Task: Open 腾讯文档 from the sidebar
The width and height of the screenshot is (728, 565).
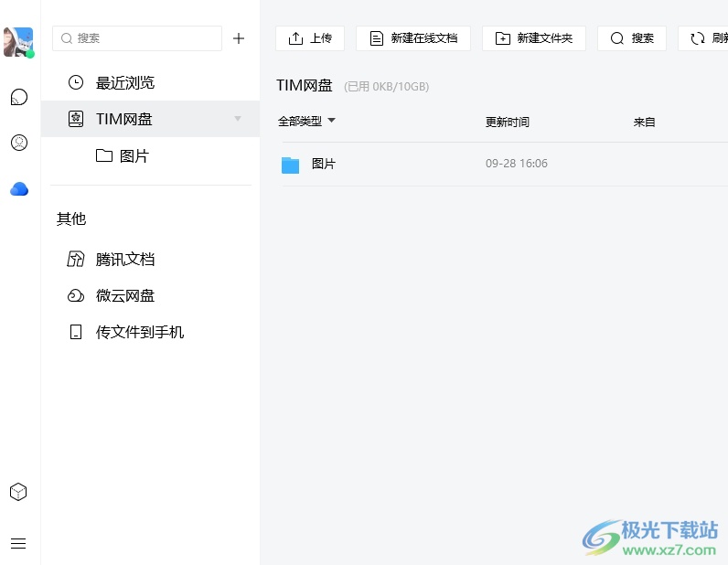Action: 125,260
